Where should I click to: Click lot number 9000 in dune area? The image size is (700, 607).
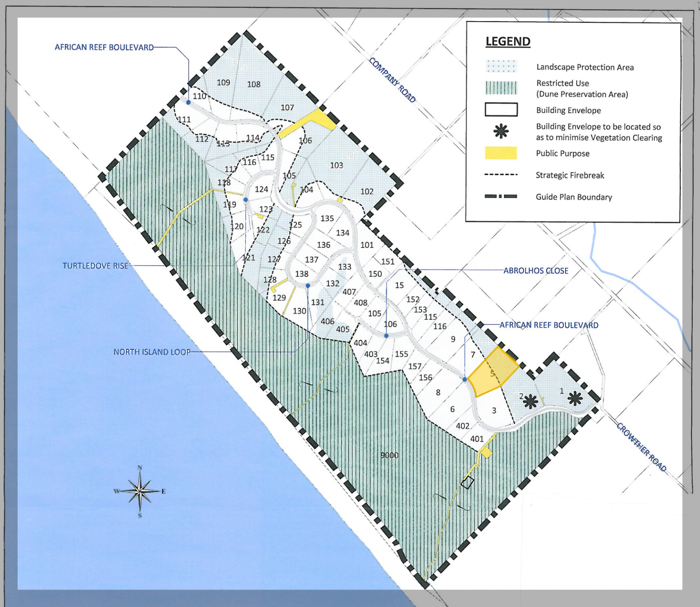click(389, 455)
